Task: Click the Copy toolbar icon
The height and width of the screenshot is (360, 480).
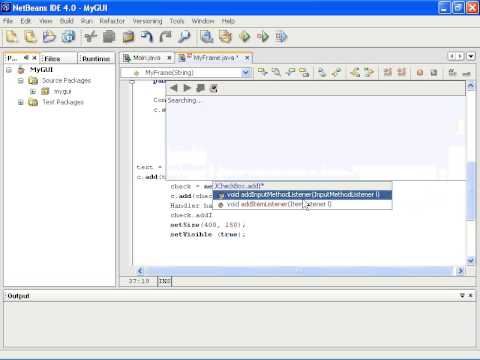Action: 109,36
